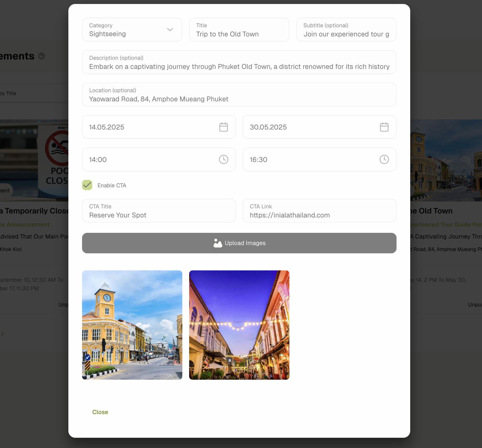Image resolution: width=482 pixels, height=448 pixels.
Task: Click the clock icon for end time
Action: tap(384, 159)
